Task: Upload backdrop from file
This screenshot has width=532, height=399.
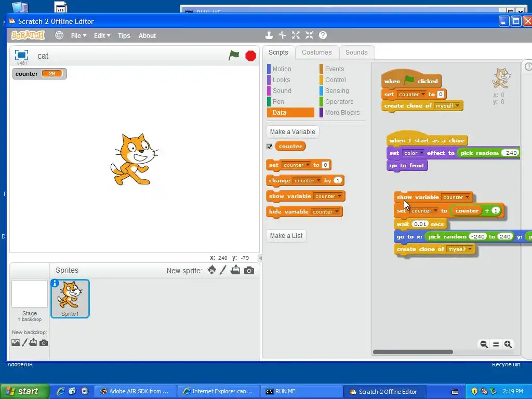Action: (33, 342)
